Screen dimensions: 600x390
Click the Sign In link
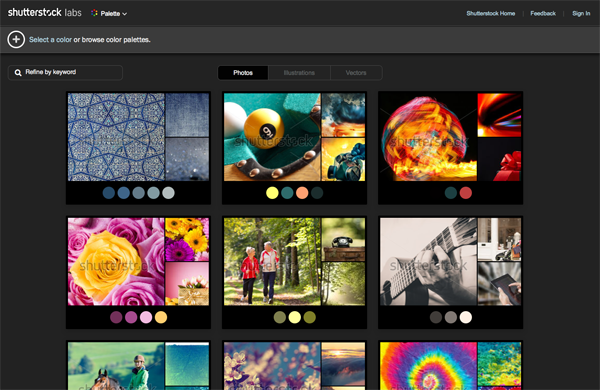581,13
